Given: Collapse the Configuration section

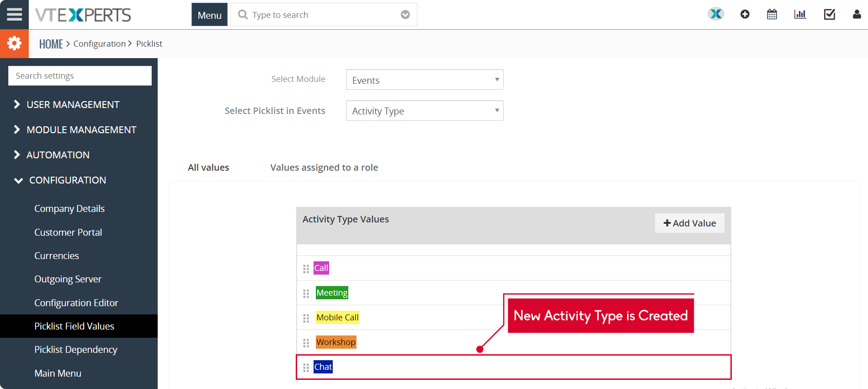Looking at the screenshot, I should tap(67, 180).
